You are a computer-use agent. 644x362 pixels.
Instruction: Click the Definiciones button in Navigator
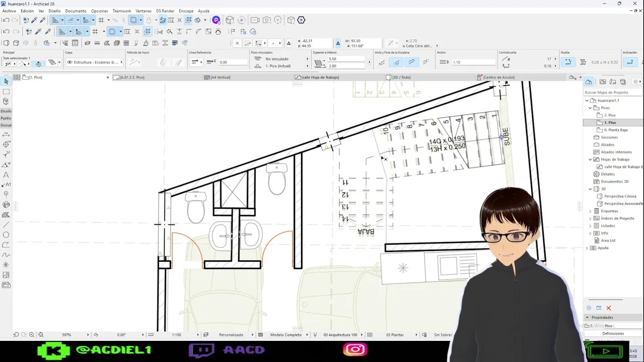tap(613, 333)
